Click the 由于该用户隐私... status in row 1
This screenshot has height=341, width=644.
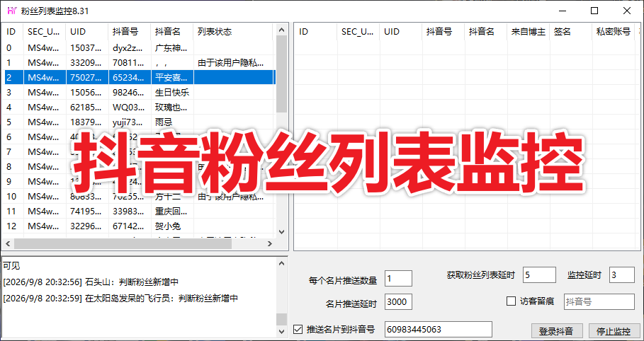[230, 63]
